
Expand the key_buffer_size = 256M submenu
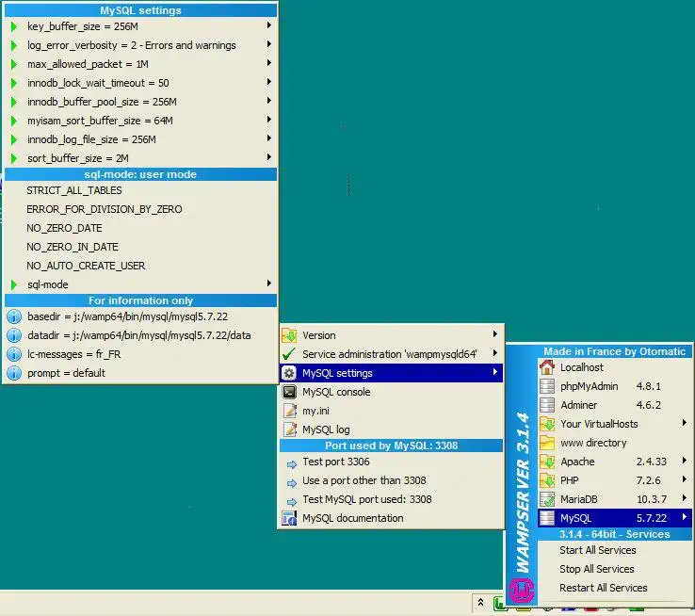point(140,26)
